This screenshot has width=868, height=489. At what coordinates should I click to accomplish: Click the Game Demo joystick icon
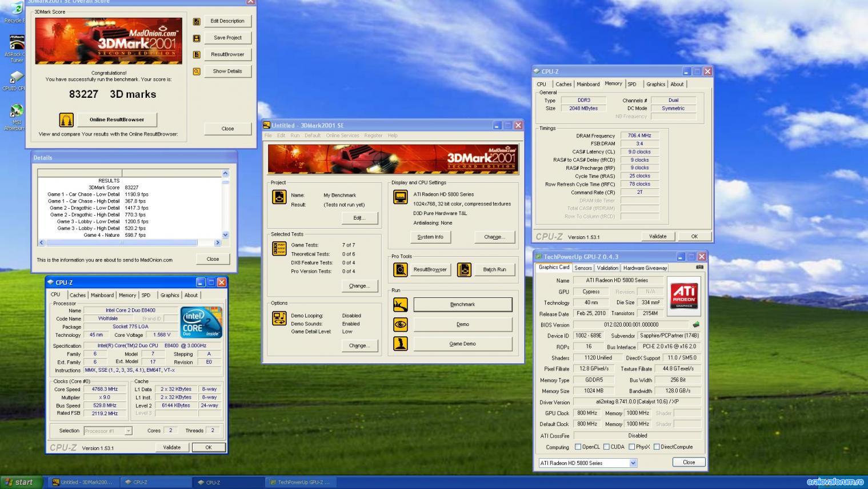[x=401, y=344]
